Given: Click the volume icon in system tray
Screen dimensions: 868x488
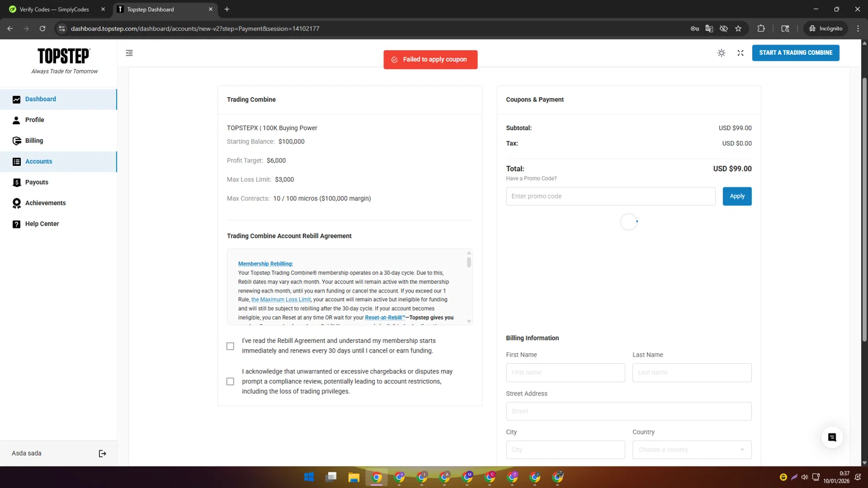Looking at the screenshot, I should point(804,477).
